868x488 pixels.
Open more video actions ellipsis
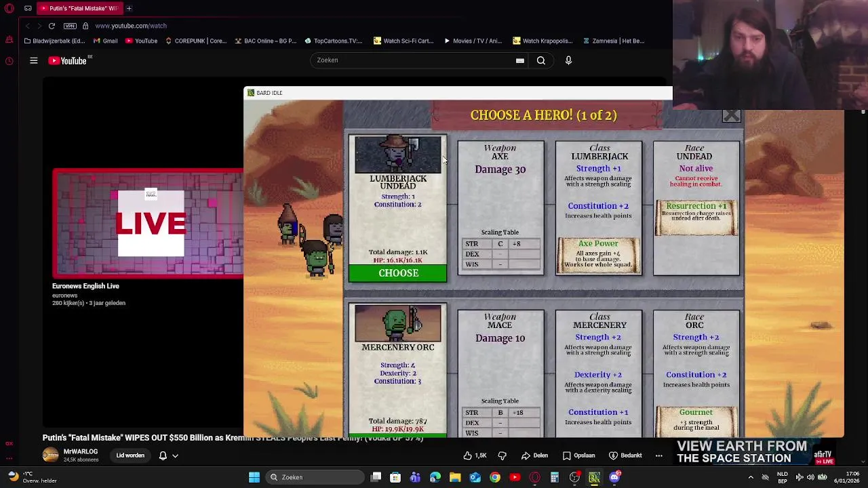[658, 455]
